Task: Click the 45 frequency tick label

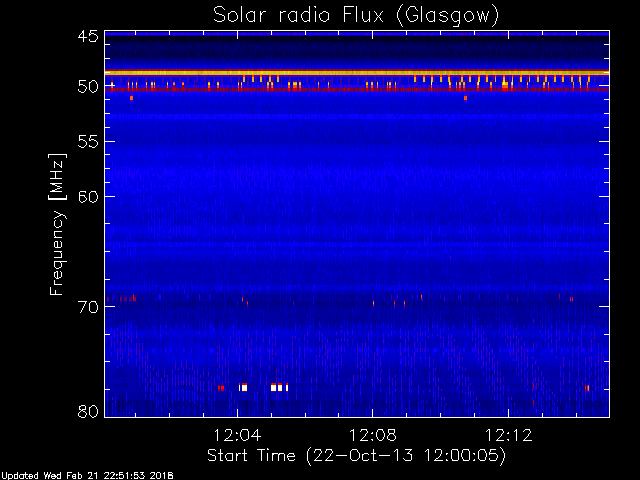Action: (x=88, y=36)
